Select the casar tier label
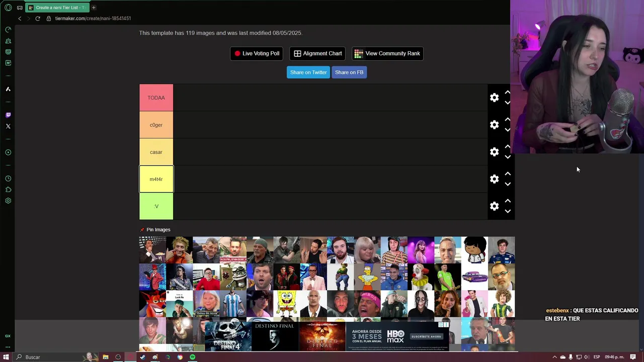644x362 pixels. pos(156,152)
